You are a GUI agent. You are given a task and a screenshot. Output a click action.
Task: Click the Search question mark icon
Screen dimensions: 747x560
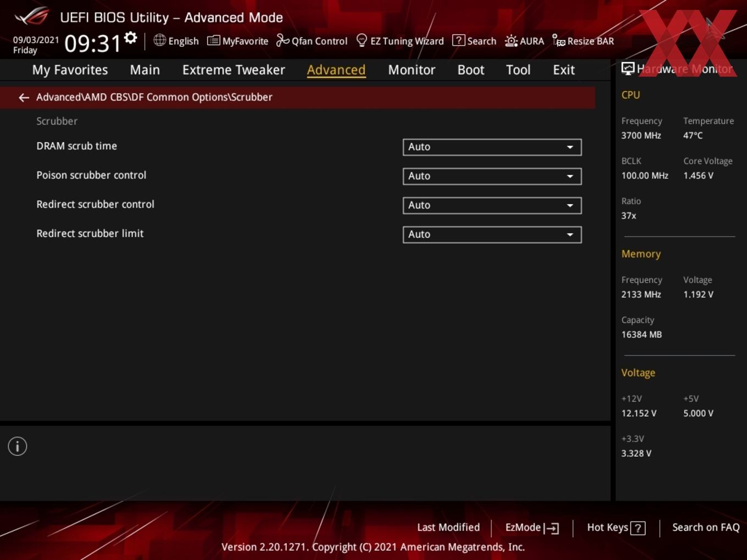click(x=458, y=40)
